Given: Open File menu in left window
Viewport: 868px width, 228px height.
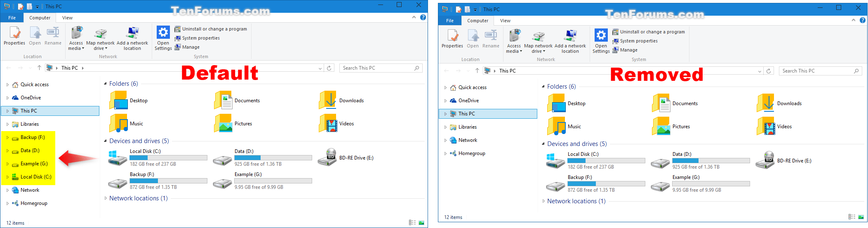Looking at the screenshot, I should (x=12, y=18).
